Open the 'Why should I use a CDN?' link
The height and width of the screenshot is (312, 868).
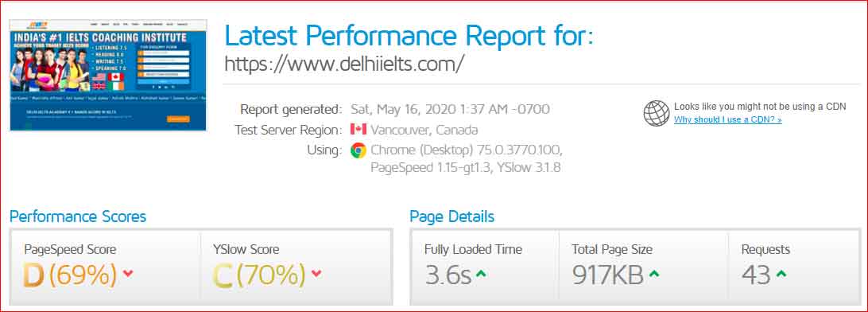pos(727,119)
